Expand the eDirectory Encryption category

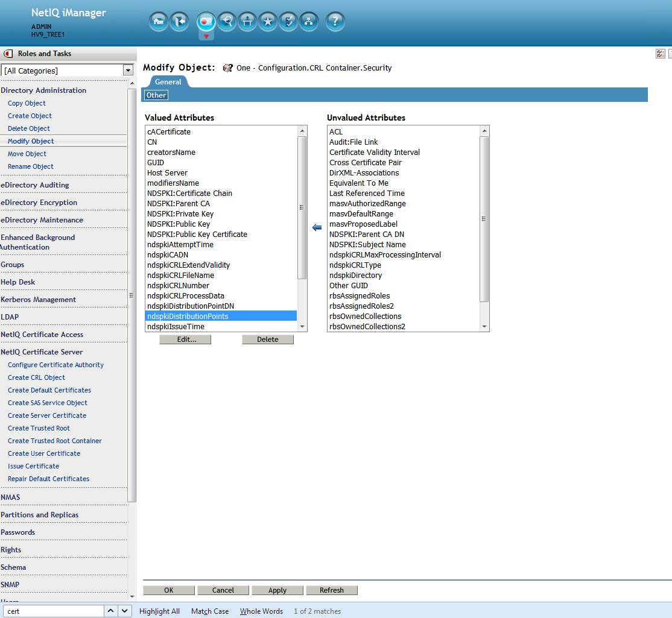coord(39,203)
